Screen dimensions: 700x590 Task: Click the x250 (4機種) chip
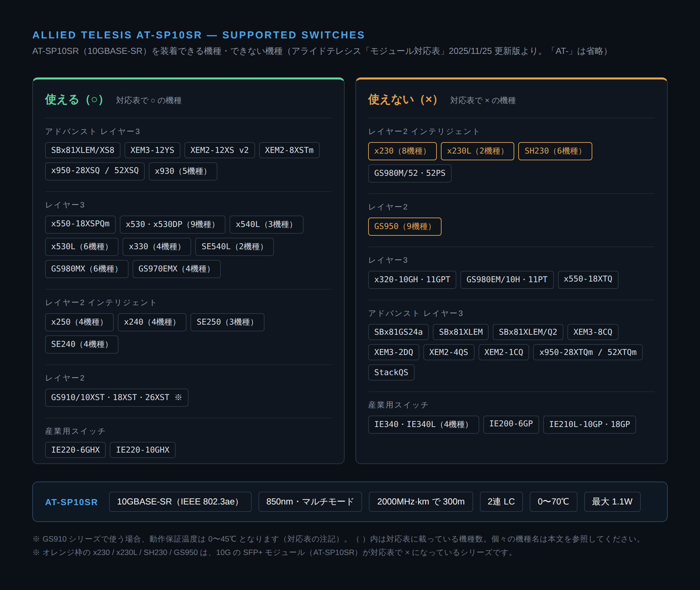click(79, 322)
